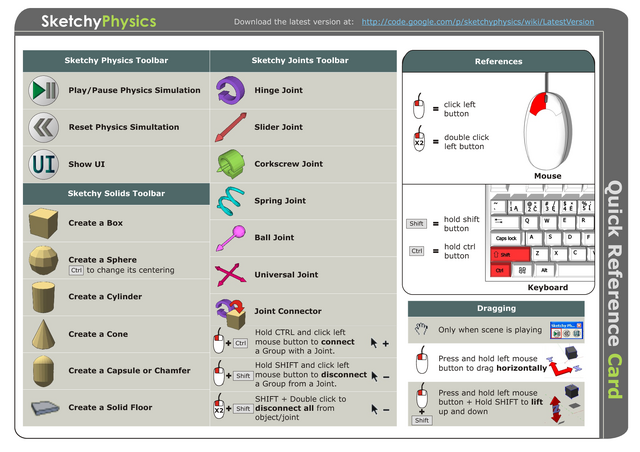The width and height of the screenshot is (640, 452).
Task: Select the Create a Box icon
Action: [x=43, y=223]
